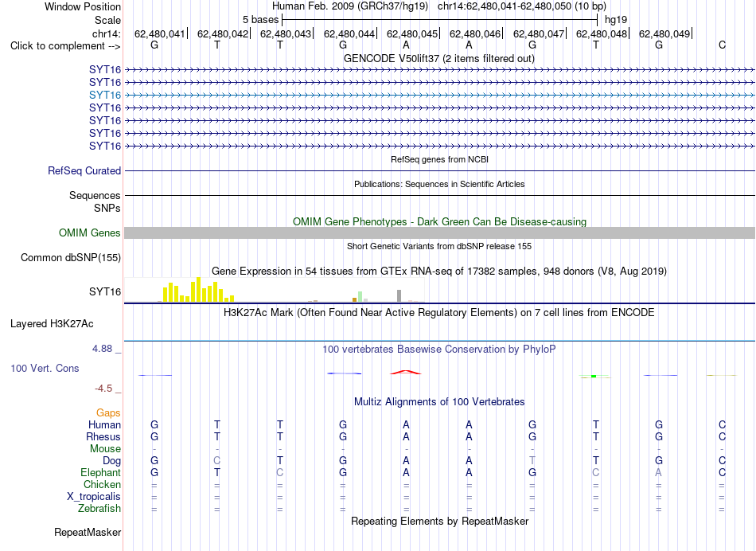Click the red PhyloP conservation peak
The height and width of the screenshot is (551, 756).
click(406, 372)
